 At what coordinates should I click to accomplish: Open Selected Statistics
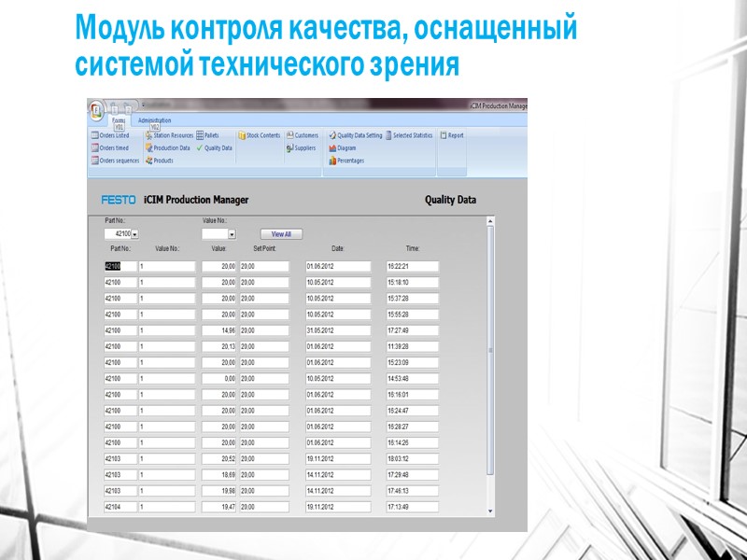pos(409,135)
